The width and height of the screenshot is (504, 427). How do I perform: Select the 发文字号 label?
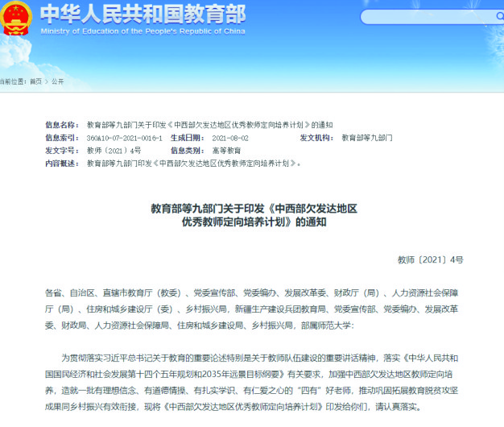(x=62, y=151)
